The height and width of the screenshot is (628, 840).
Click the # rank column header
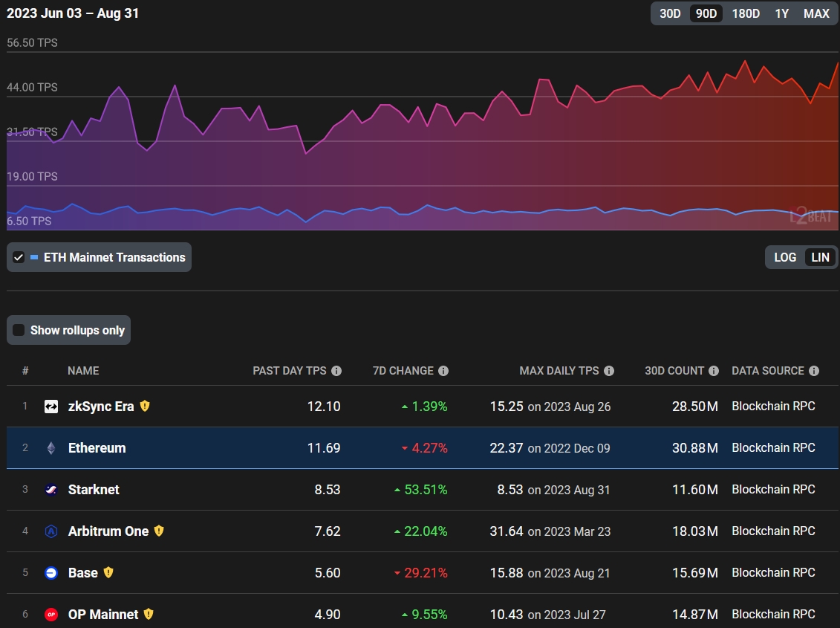pyautogui.click(x=25, y=371)
